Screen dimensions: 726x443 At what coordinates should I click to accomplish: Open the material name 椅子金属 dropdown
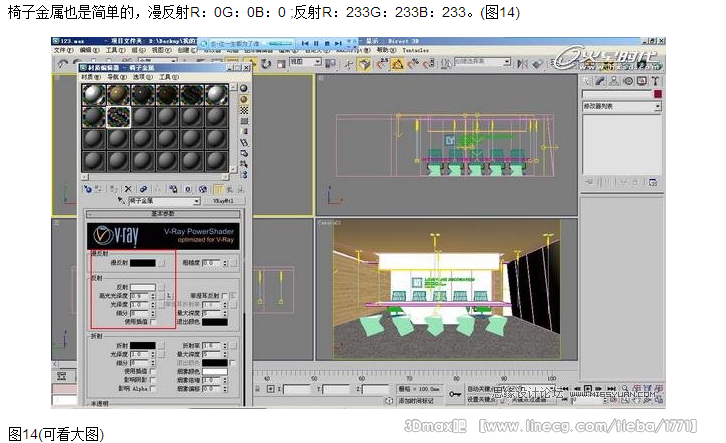(197, 201)
